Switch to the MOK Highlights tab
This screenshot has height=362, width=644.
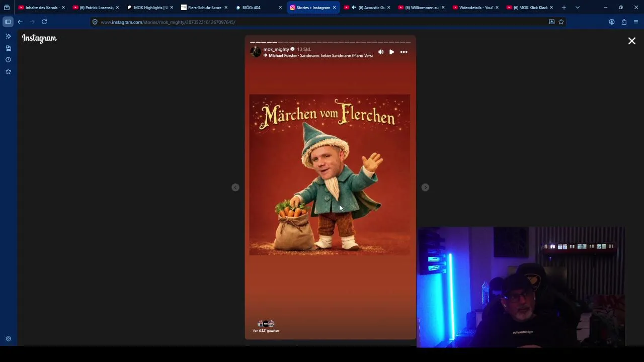pos(149,8)
